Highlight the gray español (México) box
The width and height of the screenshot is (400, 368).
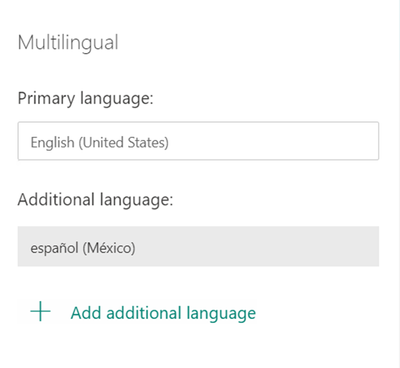click(x=198, y=246)
